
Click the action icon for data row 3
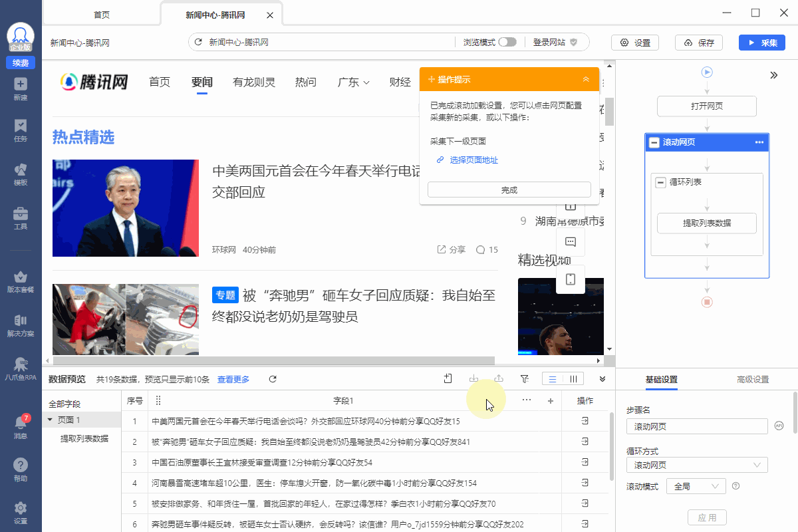point(585,462)
